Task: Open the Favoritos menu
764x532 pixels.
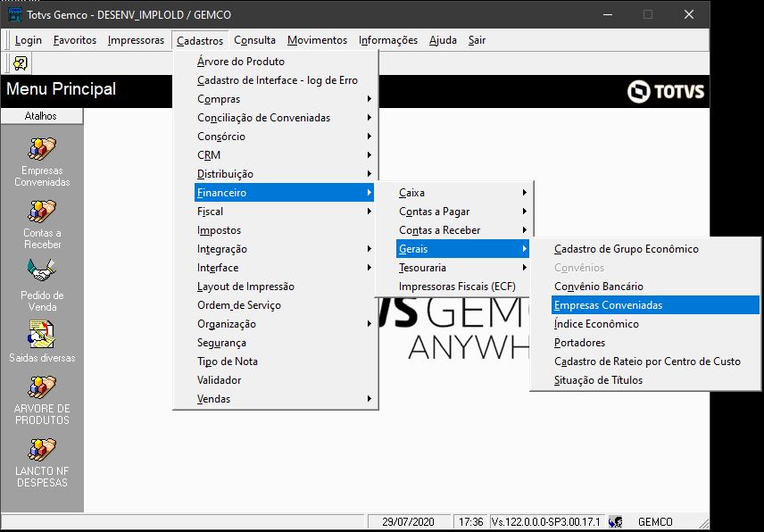Action: (75, 40)
